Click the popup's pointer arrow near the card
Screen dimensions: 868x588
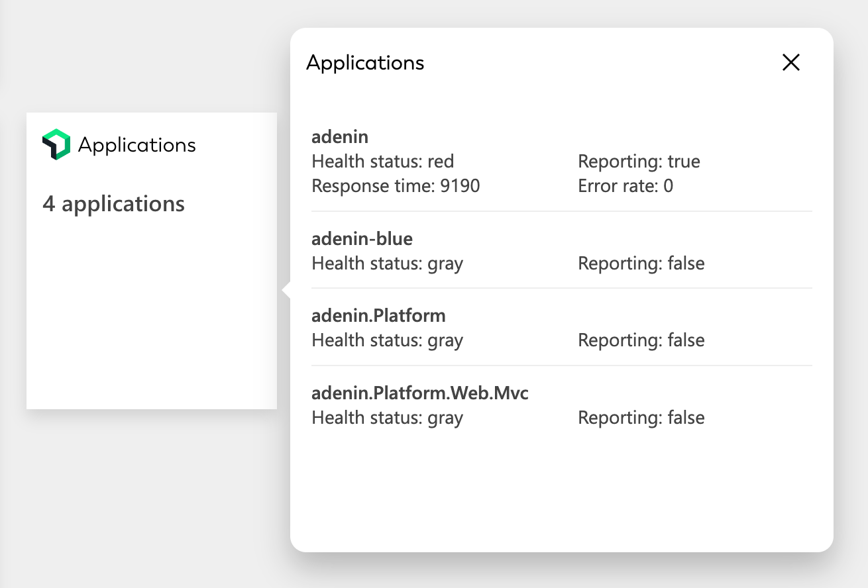(x=286, y=290)
